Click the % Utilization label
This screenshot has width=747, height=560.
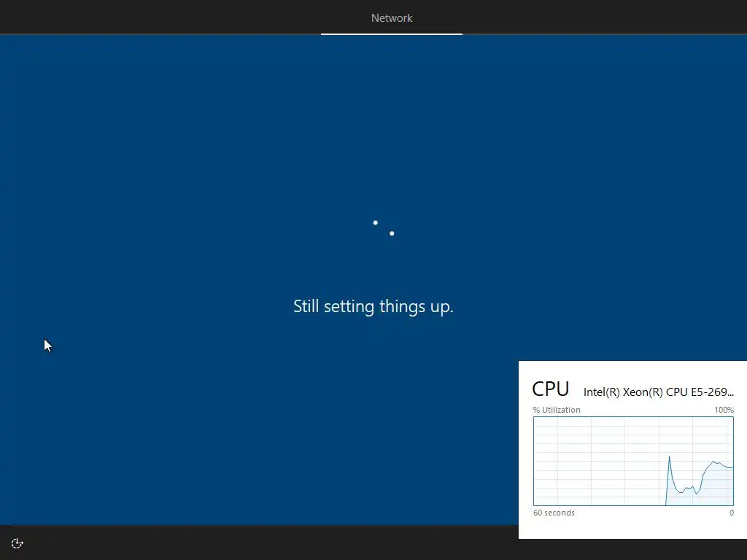pos(557,410)
